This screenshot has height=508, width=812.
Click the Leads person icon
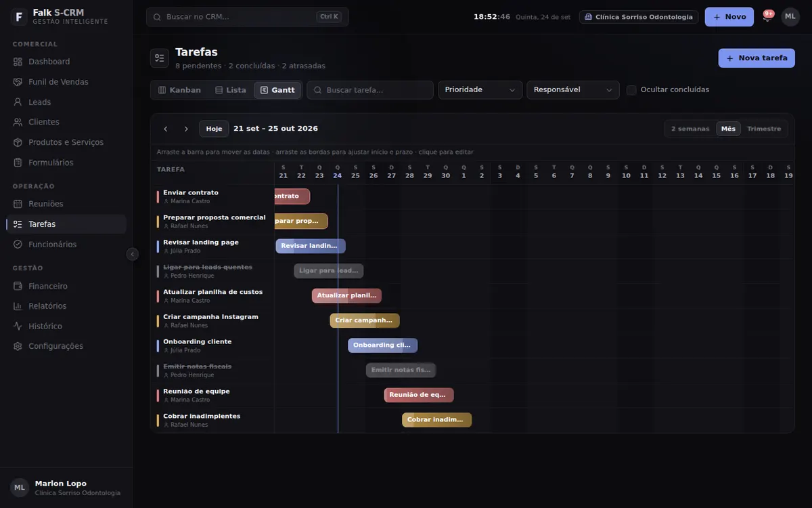point(18,102)
